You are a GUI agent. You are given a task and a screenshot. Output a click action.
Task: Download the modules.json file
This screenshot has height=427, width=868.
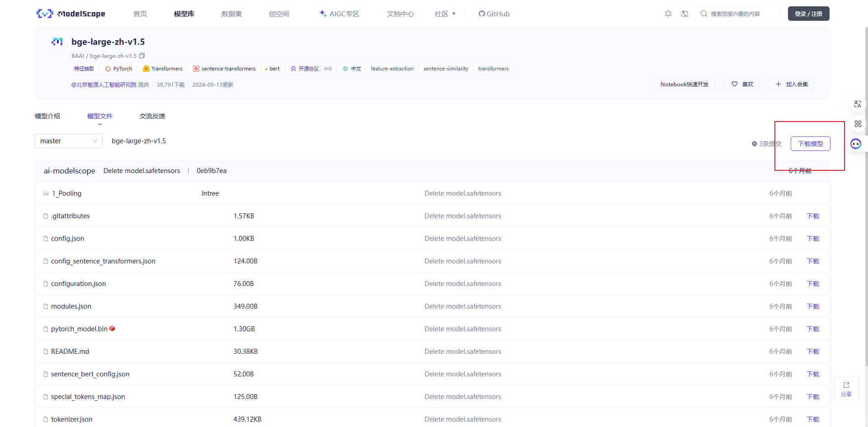(813, 306)
